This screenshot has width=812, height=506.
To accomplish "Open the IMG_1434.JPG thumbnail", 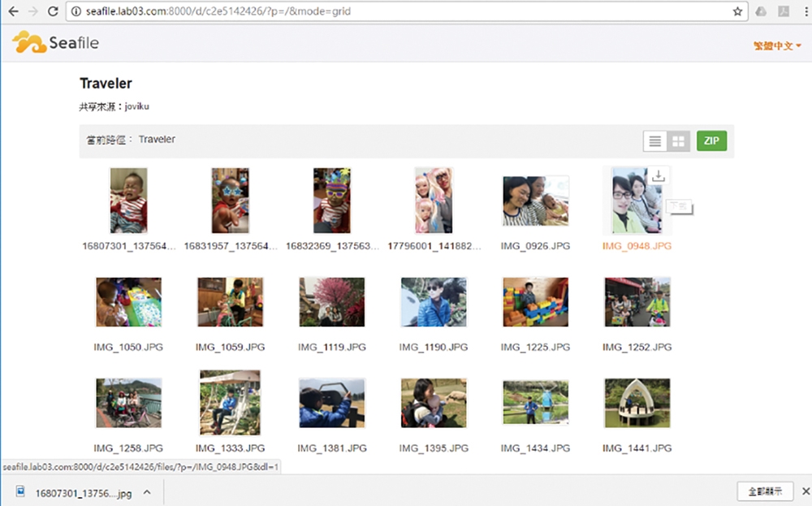I will 535,403.
